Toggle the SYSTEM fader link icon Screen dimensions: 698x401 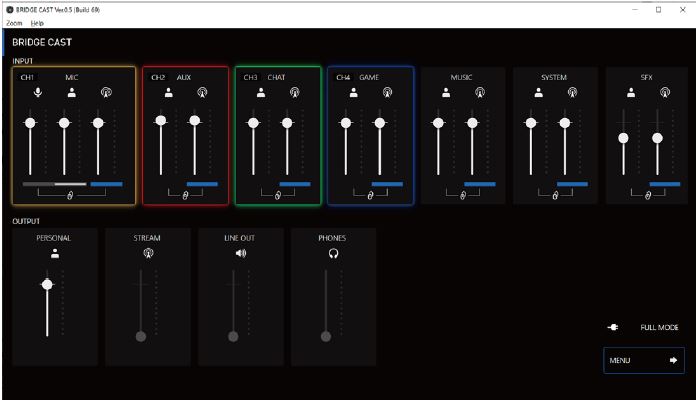point(556,195)
